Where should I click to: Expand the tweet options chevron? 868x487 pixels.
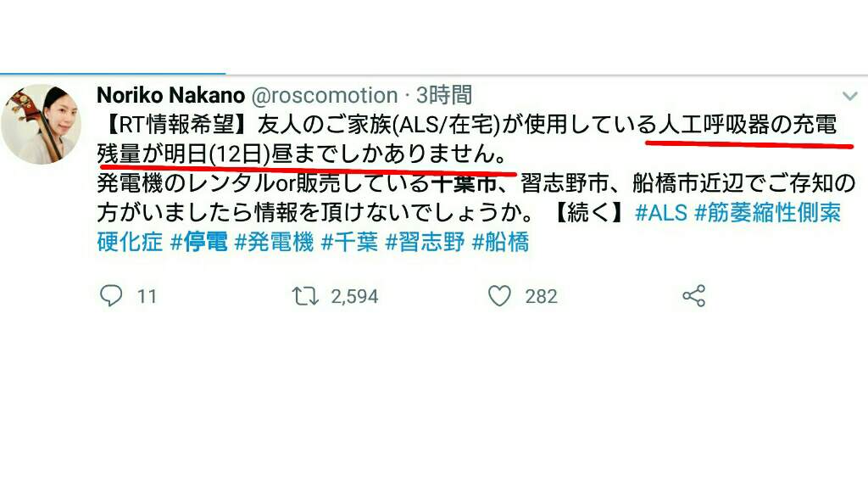point(849,96)
